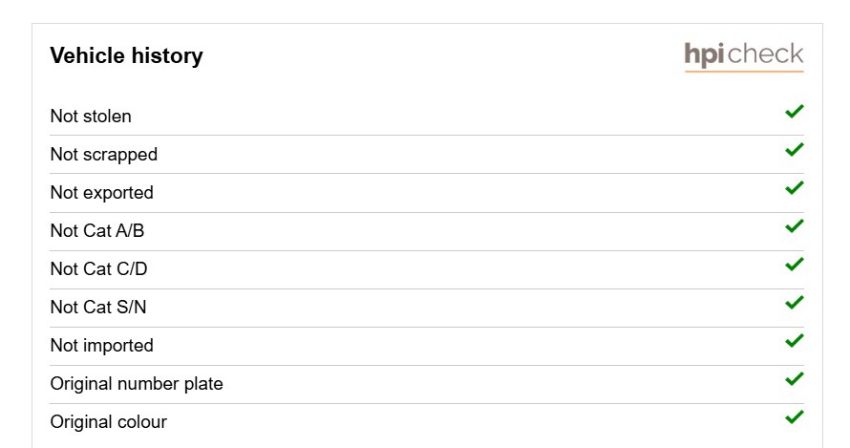Click the tick icon for Not Cat C/D
Viewport: 850px width, 448px height.
[794, 264]
